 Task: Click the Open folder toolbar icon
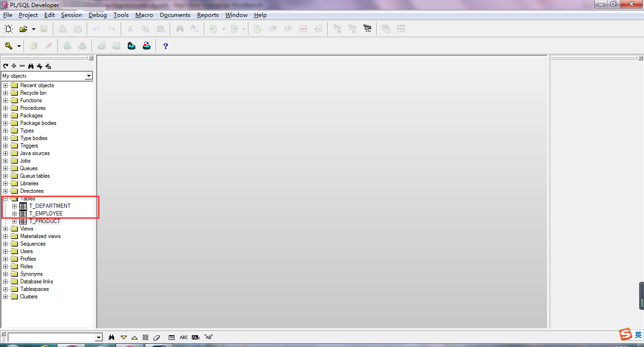(x=23, y=29)
